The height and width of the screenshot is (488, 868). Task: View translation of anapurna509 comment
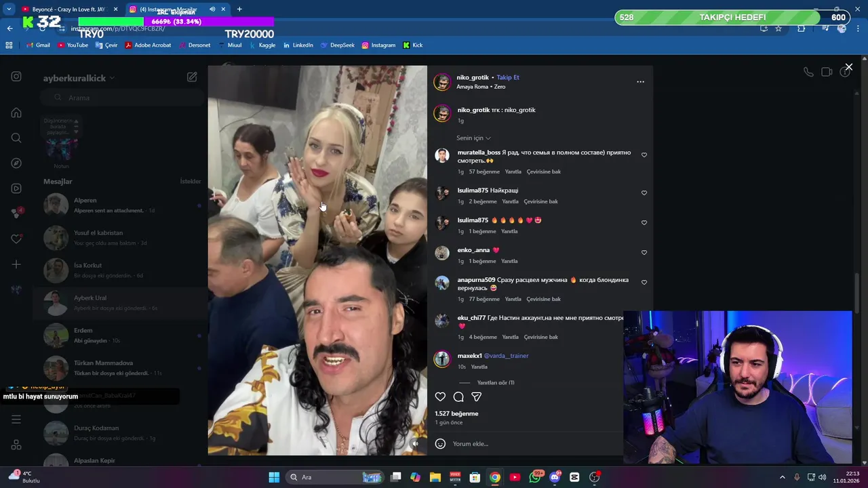point(544,299)
